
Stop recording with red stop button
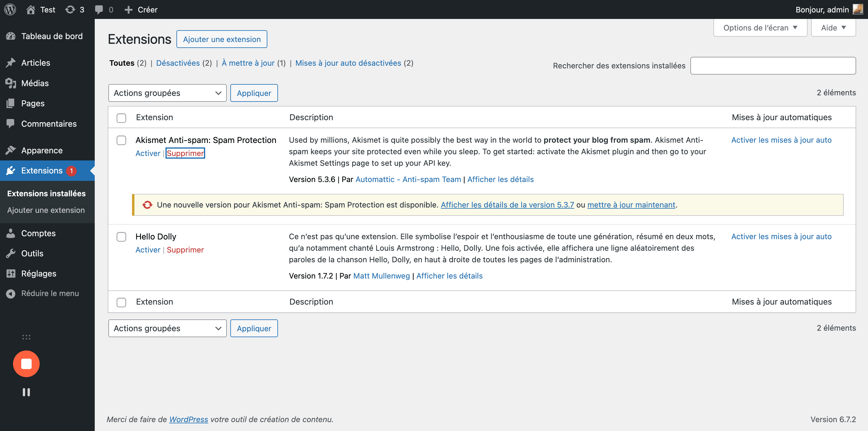click(26, 364)
